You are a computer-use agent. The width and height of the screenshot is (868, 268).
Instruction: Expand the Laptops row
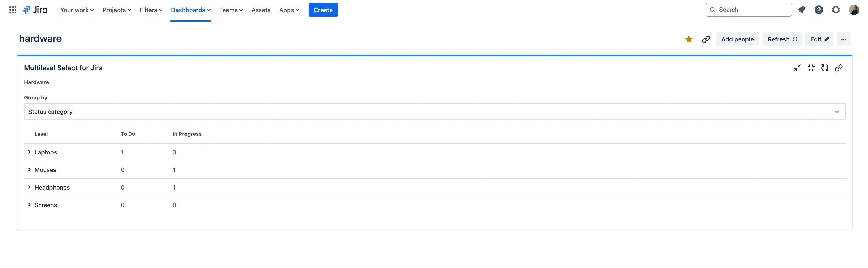coord(29,152)
